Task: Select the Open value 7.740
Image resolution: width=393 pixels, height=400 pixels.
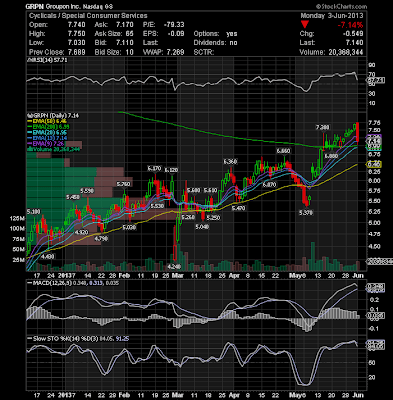Action: point(76,25)
